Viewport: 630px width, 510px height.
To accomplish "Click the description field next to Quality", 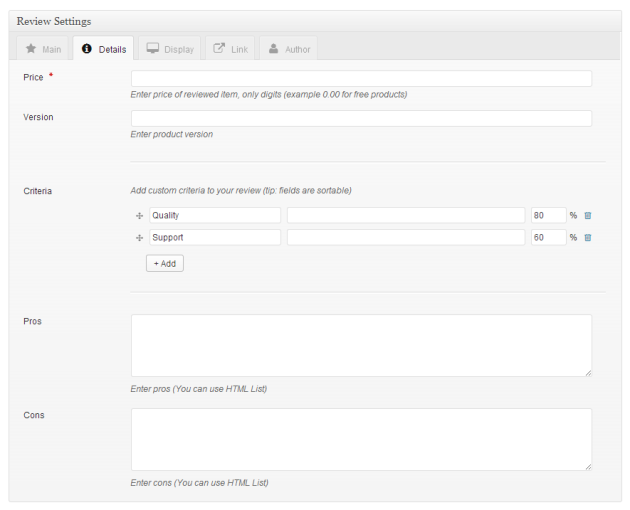I will tap(406, 215).
